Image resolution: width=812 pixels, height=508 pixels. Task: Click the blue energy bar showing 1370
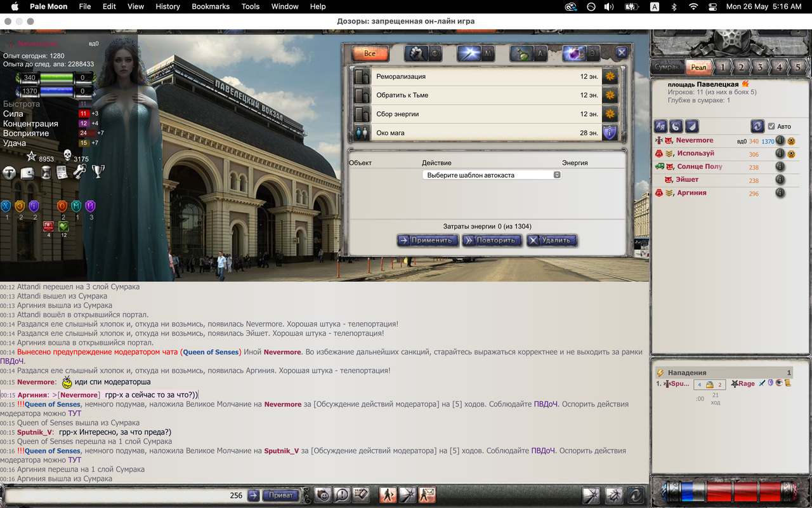click(x=56, y=91)
